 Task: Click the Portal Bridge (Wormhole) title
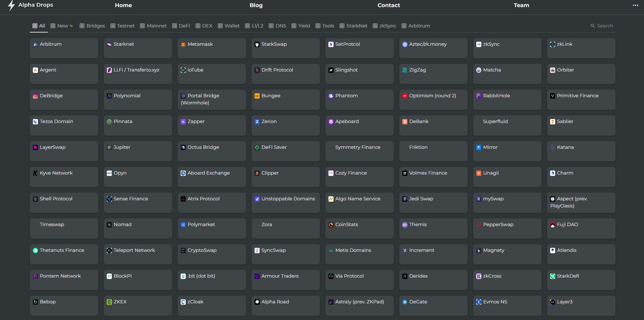pos(200,99)
